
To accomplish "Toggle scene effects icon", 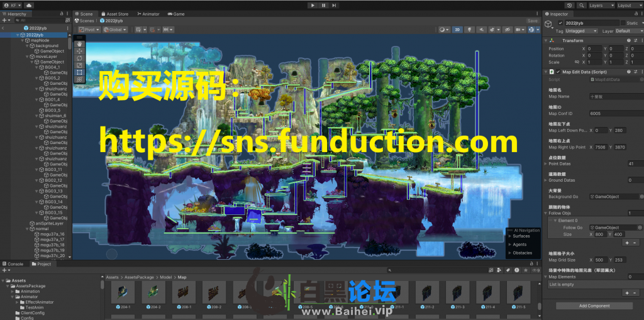I will pyautogui.click(x=492, y=30).
